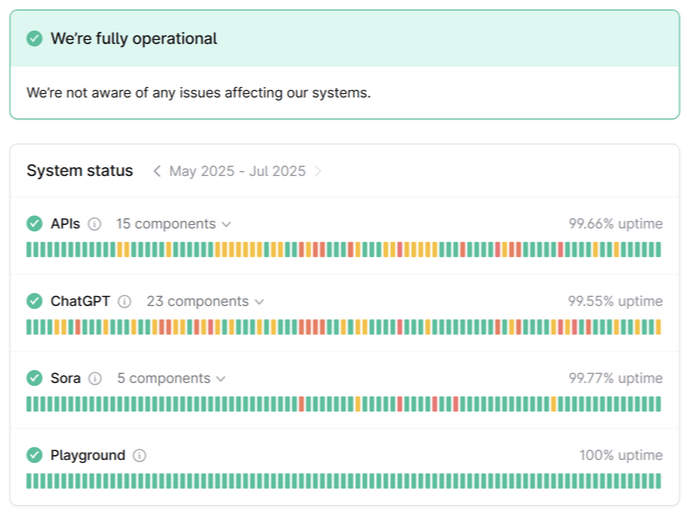This screenshot has width=685, height=514.
Task: Click first red bar in Sora uptime timeline
Action: click(301, 404)
